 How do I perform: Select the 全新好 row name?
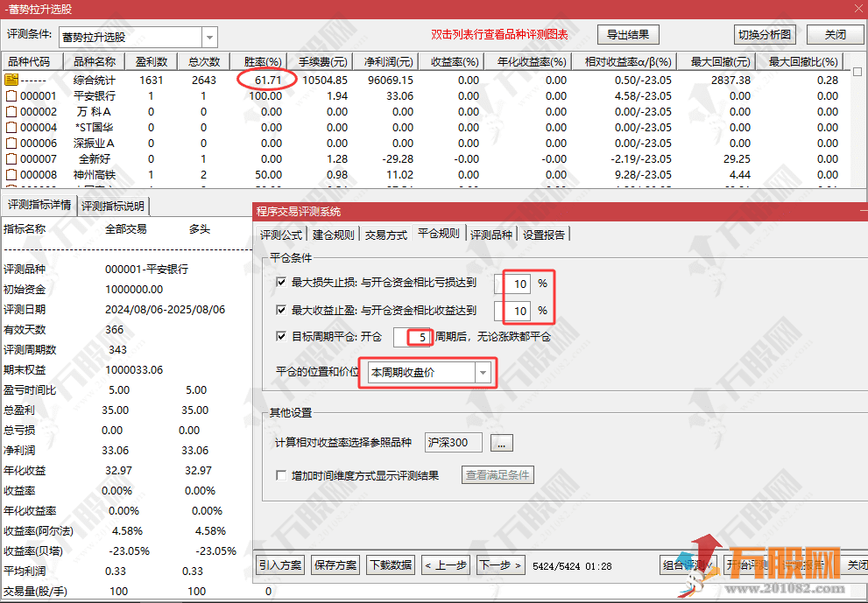[x=94, y=158]
